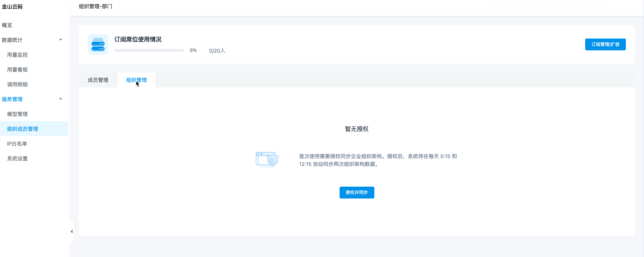This screenshot has height=257, width=644.
Task: Open the 用量看板 menu item
Action: [17, 70]
